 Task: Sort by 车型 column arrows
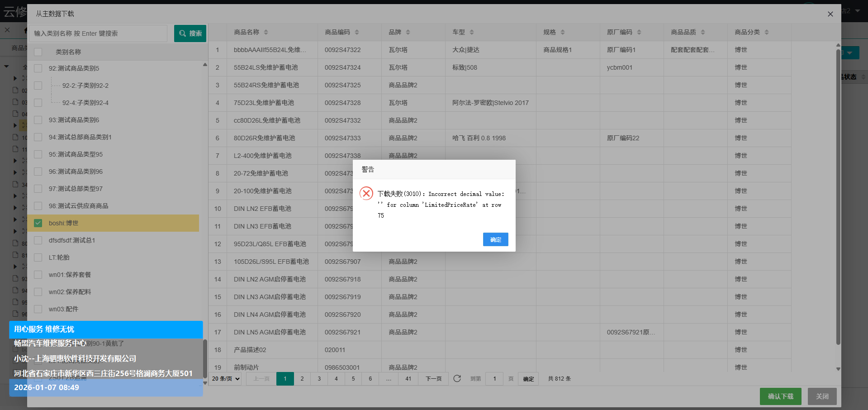pyautogui.click(x=472, y=32)
